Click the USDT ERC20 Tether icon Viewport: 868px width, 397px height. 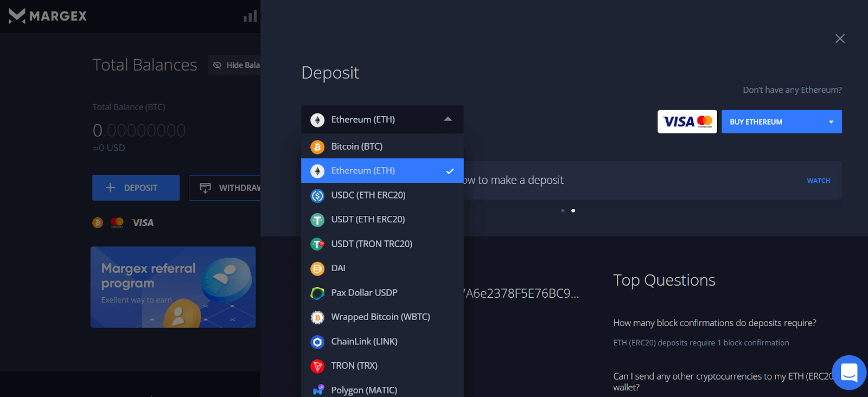click(x=317, y=220)
